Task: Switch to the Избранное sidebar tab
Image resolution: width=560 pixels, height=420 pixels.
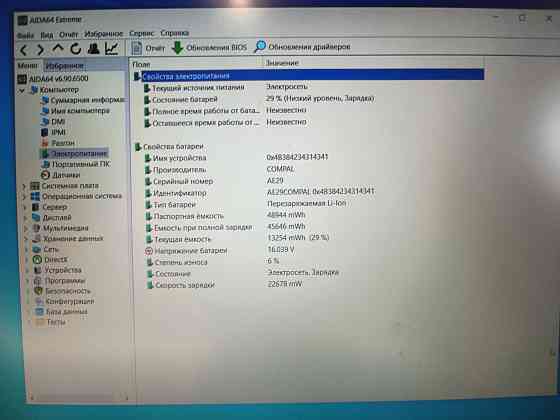Action: 65,66
